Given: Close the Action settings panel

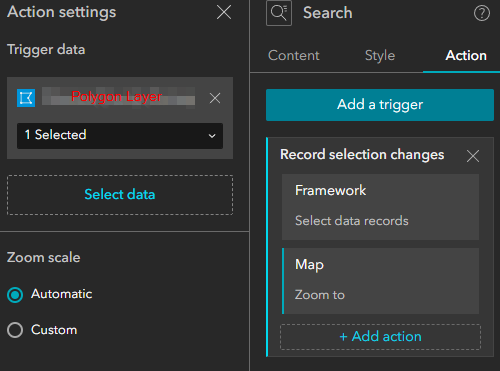Looking at the screenshot, I should click(224, 13).
